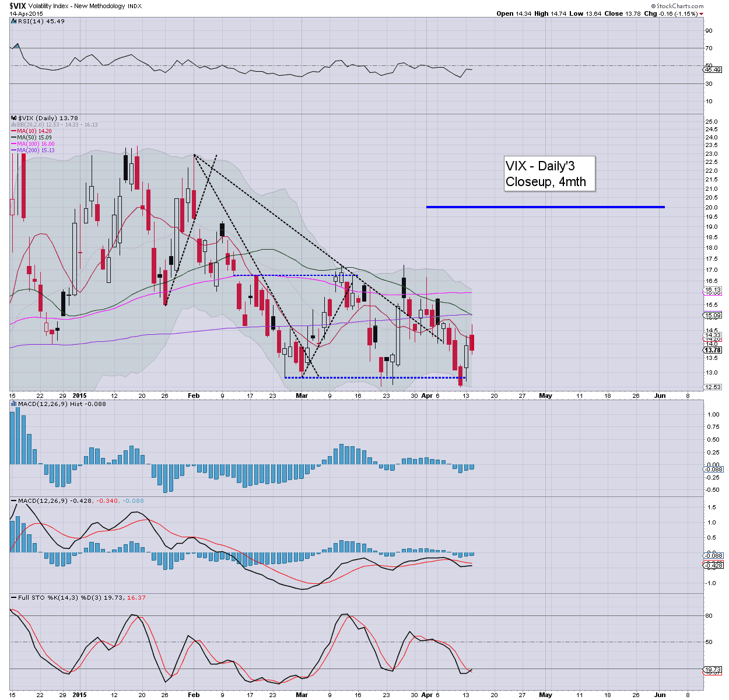Click the red '16.37' stochastic %D value
The width and height of the screenshot is (729, 700).
tap(136, 598)
